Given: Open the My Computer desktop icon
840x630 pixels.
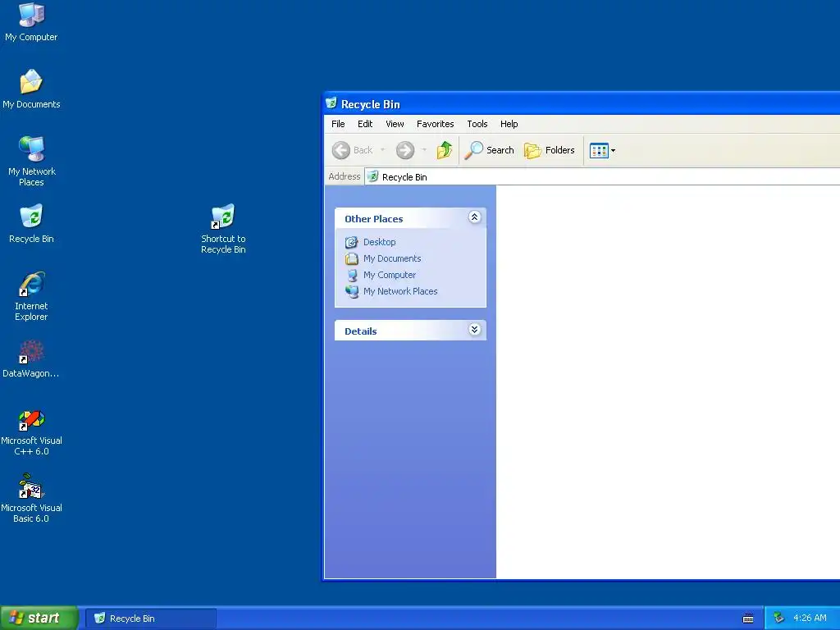Looking at the screenshot, I should [31, 21].
